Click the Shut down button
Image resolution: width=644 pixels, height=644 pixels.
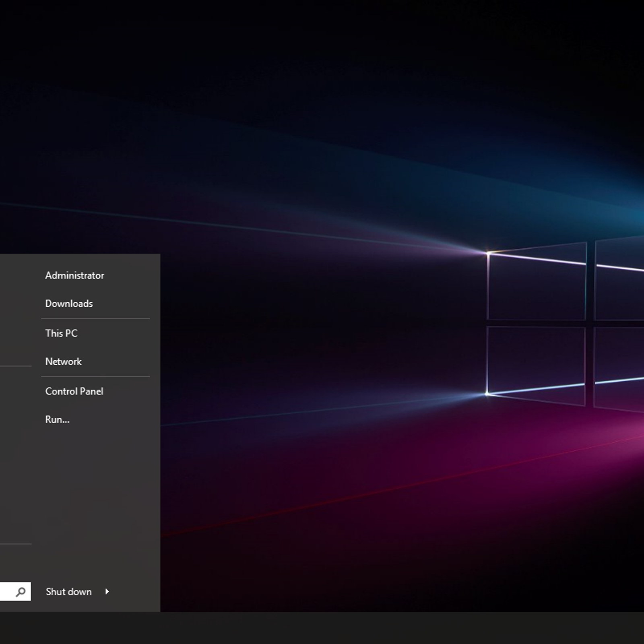pyautogui.click(x=68, y=592)
